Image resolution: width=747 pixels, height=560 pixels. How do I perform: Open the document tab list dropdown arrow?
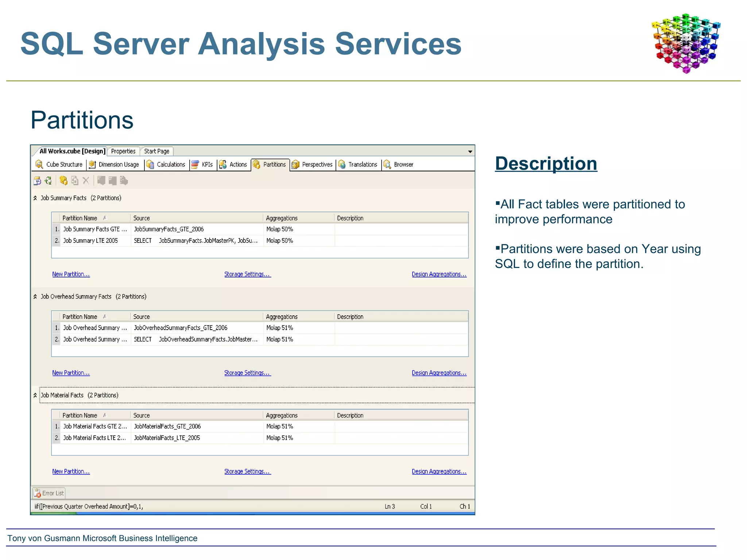coord(470,151)
